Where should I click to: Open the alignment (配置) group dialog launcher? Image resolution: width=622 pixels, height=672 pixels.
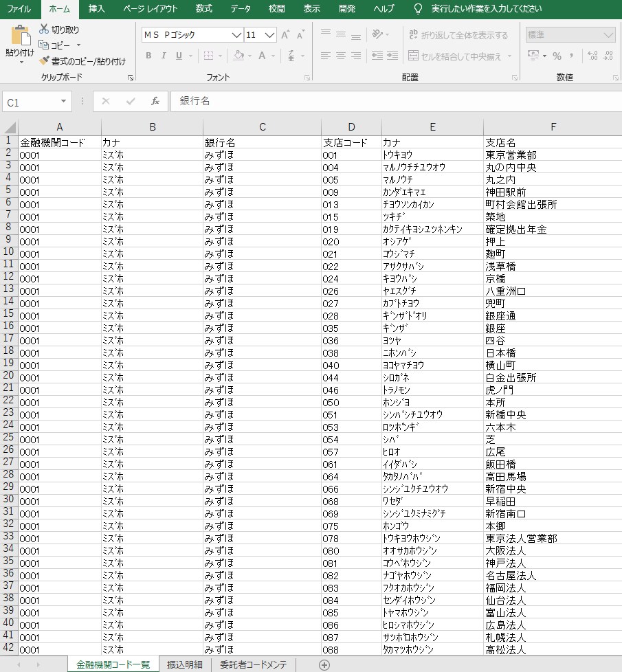click(x=515, y=78)
